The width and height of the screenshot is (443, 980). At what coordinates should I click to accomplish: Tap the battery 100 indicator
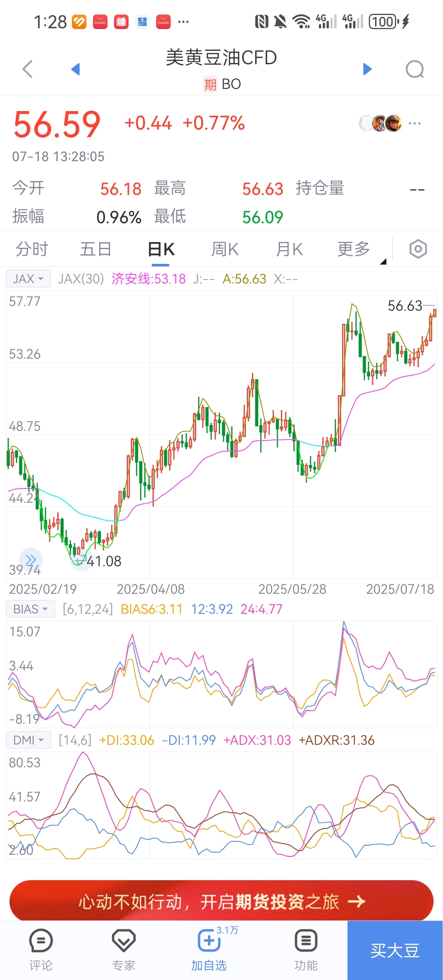pyautogui.click(x=383, y=22)
